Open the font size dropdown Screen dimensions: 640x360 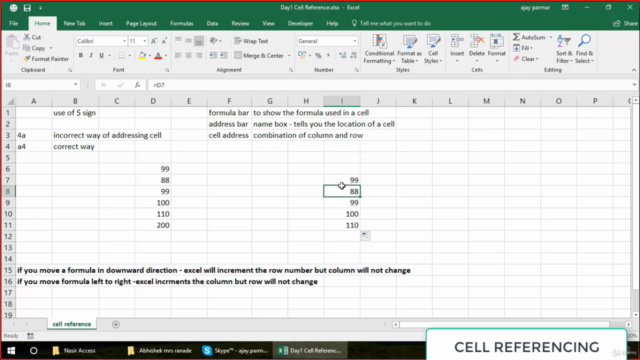pyautogui.click(x=144, y=41)
